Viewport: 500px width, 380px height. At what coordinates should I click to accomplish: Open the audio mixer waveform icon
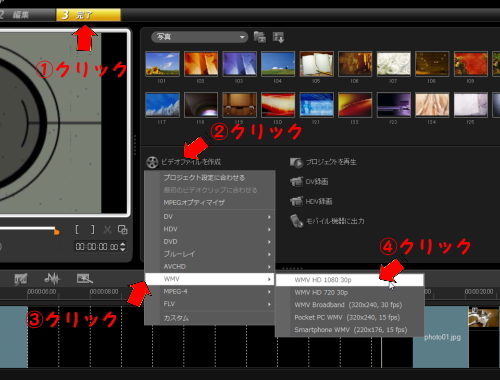coord(52,278)
